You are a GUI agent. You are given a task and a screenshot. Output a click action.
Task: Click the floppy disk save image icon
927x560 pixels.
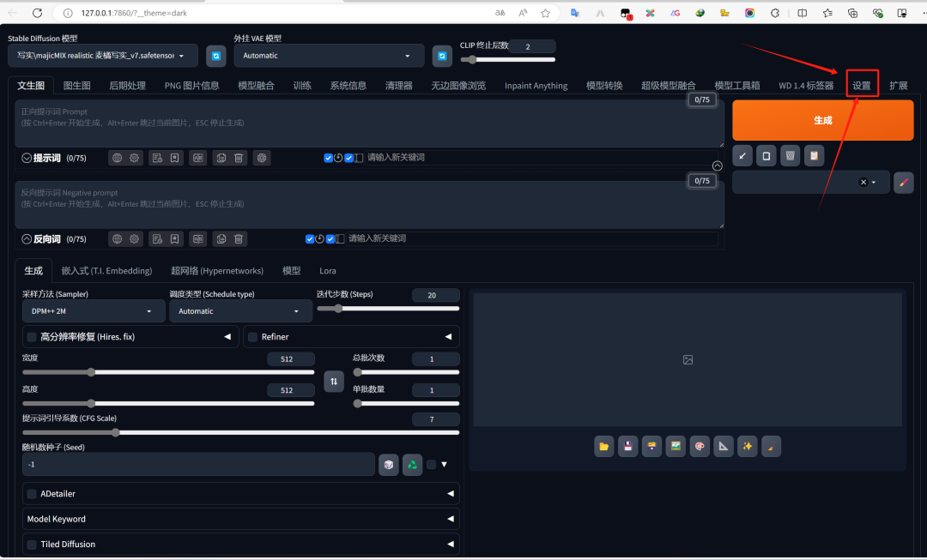click(x=627, y=446)
